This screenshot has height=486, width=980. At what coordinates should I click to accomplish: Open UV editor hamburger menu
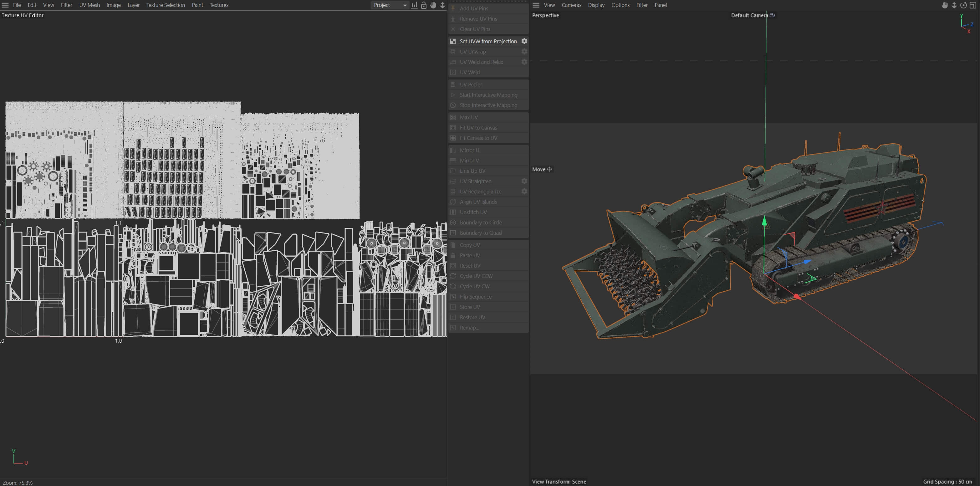[x=5, y=5]
